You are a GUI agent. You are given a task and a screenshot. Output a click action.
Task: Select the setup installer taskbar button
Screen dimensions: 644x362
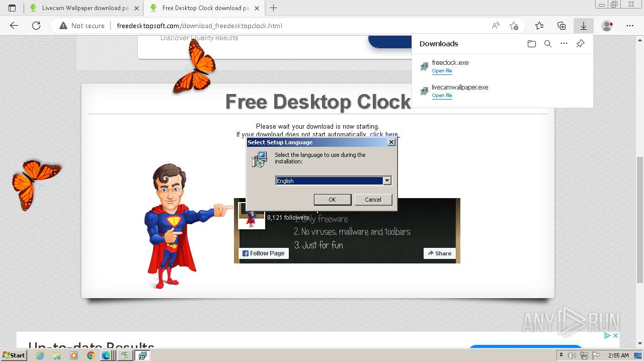tap(142, 355)
